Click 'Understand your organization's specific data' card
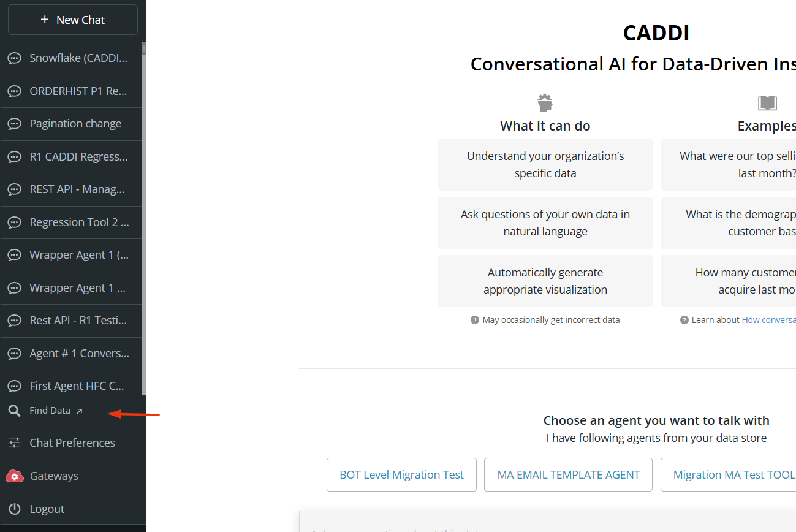This screenshot has width=796, height=532. click(x=545, y=164)
